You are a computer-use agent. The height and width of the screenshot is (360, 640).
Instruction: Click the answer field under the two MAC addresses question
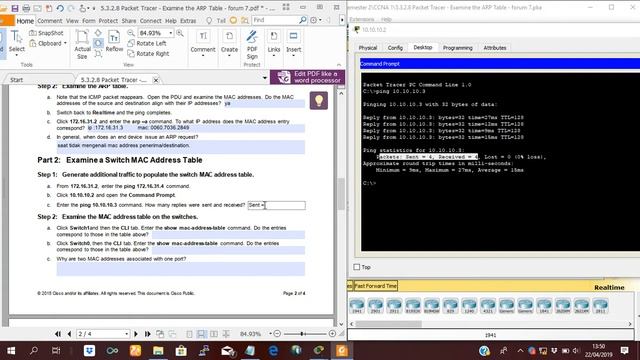pos(180,269)
